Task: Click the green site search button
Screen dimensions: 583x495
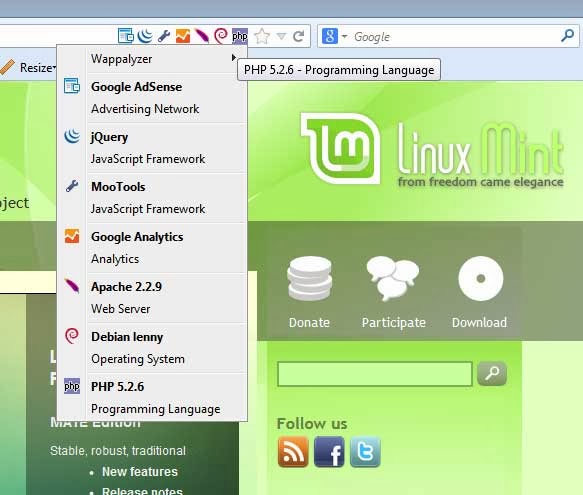Action: tap(492, 373)
